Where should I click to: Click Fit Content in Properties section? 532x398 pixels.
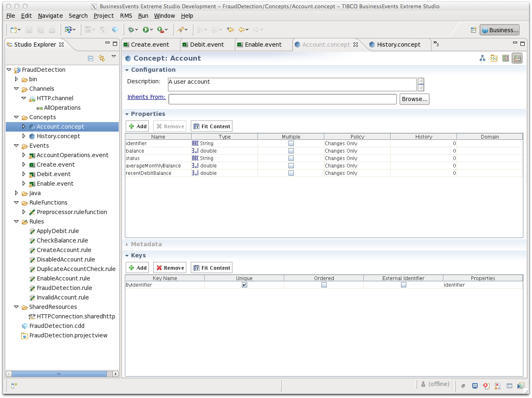click(x=212, y=126)
